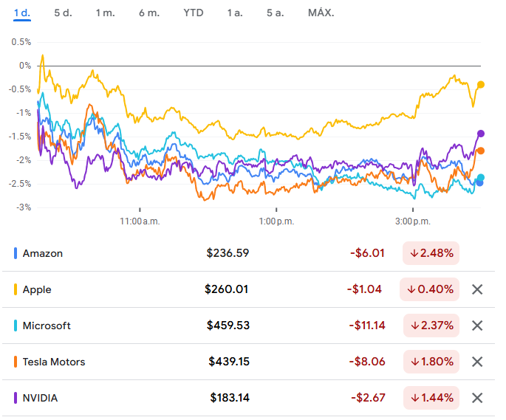Click the purple NVIDIA color marker
506x420 pixels.
(16, 398)
